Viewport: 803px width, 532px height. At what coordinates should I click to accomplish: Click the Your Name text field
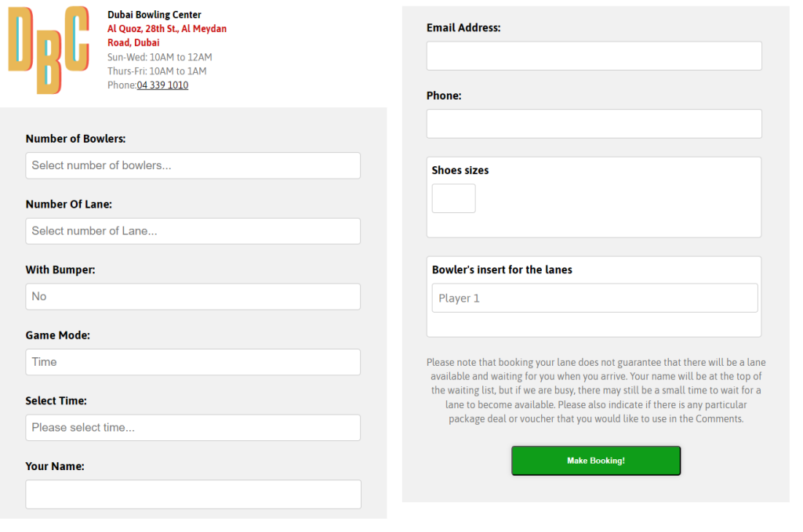click(x=193, y=494)
